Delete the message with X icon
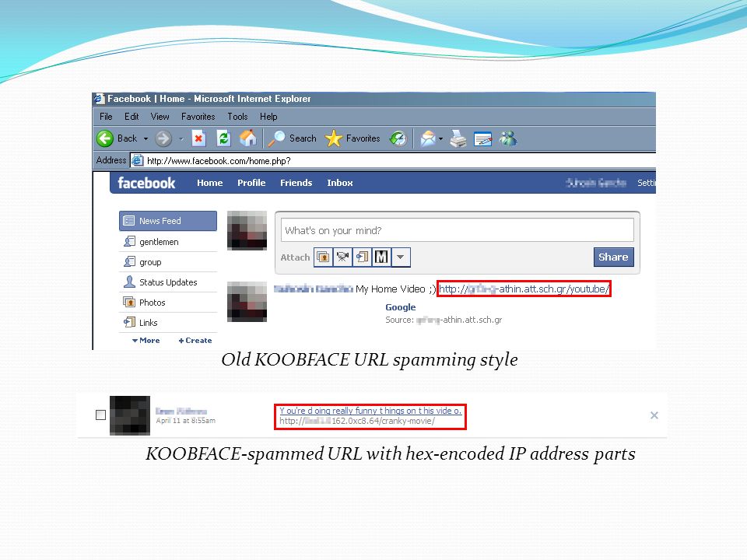Viewport: 747px width, 560px height. click(x=654, y=415)
